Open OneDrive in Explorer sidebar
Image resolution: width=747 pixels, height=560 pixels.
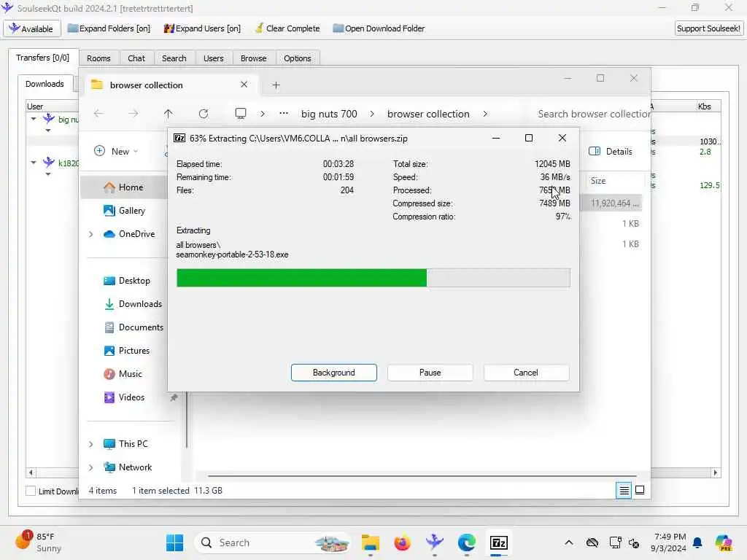pos(129,234)
